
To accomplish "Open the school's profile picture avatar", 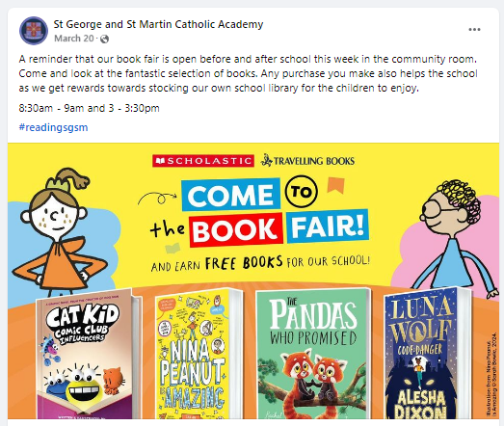I will 34,31.
